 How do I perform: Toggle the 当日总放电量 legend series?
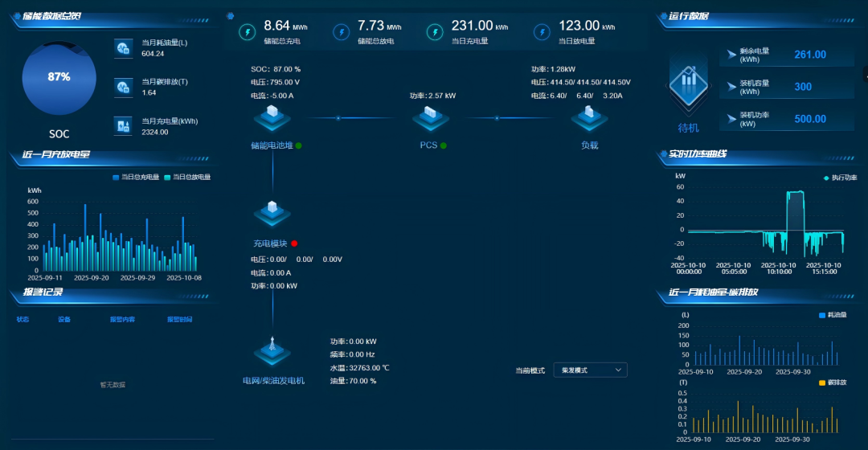(187, 177)
